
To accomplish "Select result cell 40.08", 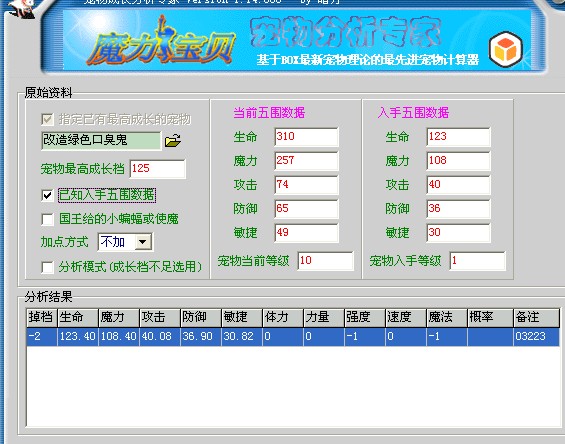I will click(x=160, y=337).
